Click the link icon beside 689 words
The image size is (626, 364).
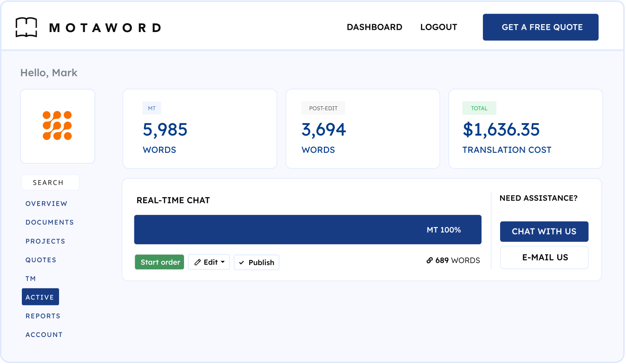click(x=429, y=260)
